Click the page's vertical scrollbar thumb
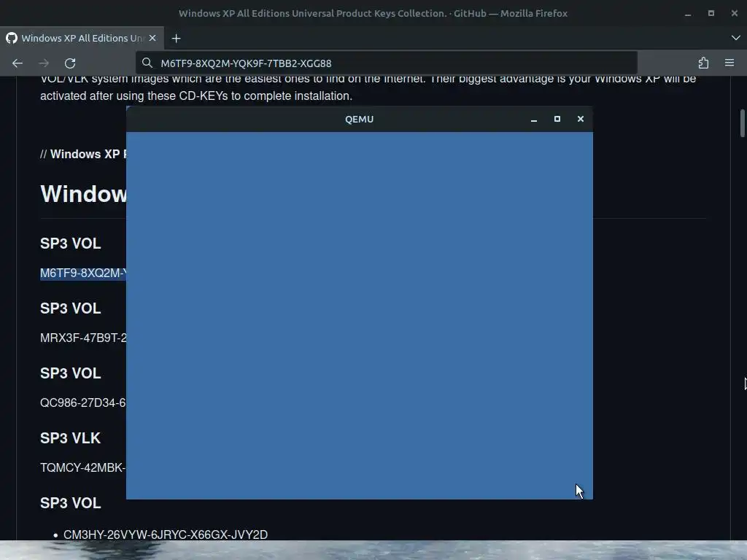 (742, 122)
